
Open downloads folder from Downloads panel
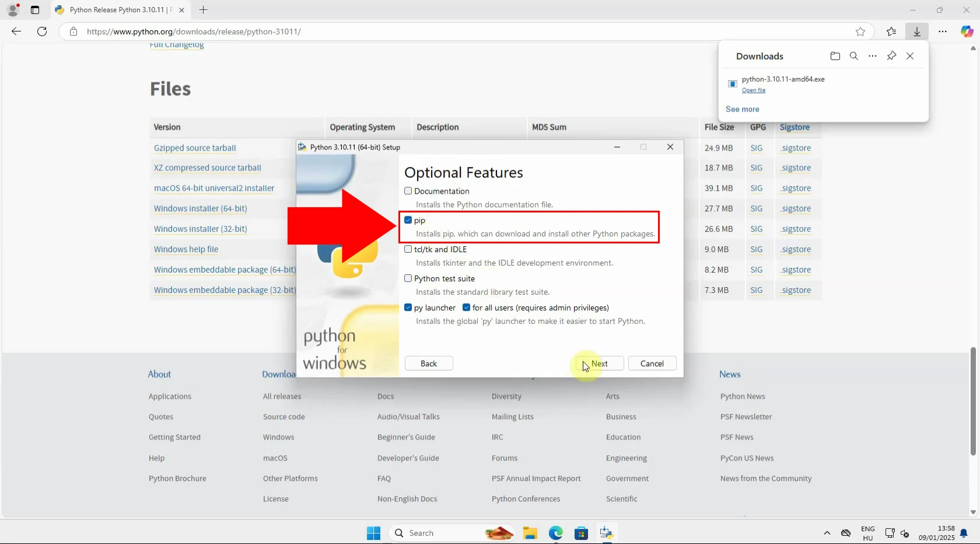pyautogui.click(x=835, y=56)
